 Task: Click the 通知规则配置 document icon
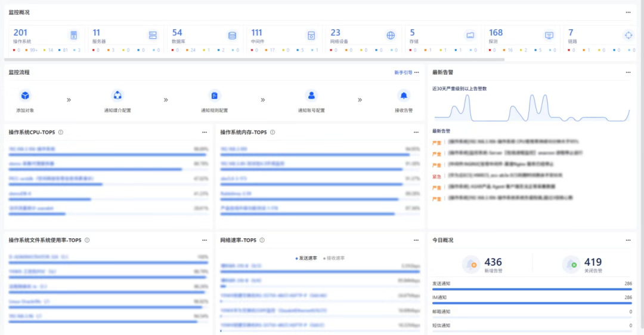point(215,96)
